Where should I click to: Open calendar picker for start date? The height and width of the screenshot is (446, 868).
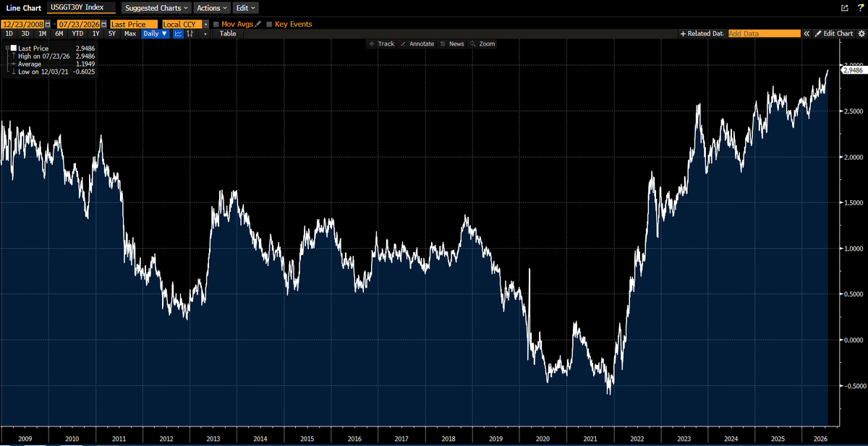pyautogui.click(x=48, y=24)
